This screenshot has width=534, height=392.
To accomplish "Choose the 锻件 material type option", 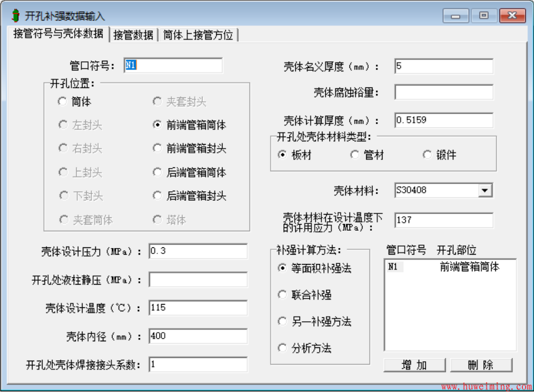I will point(427,155).
